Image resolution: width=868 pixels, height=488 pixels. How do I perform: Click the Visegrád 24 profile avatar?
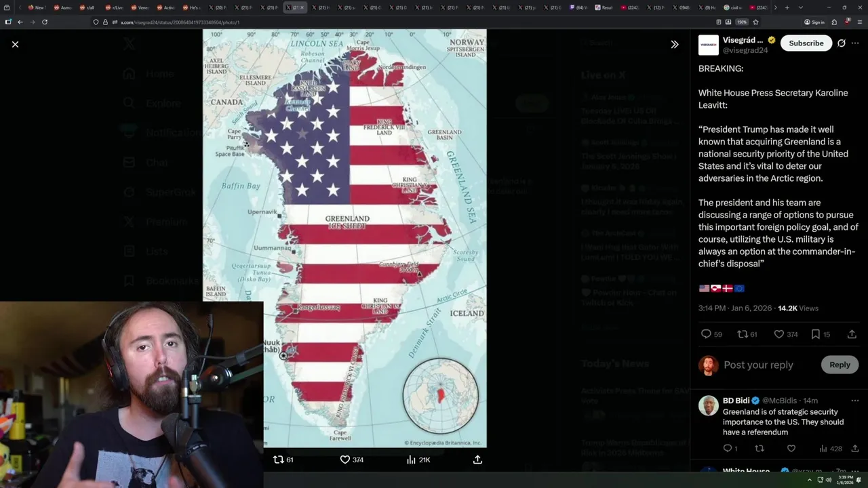(709, 45)
